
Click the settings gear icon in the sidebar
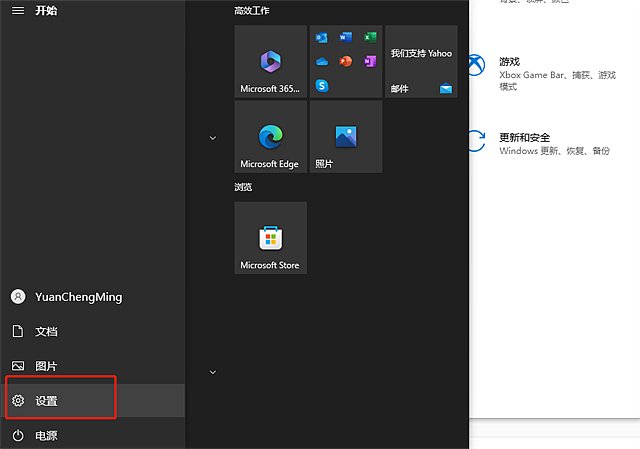(18, 400)
